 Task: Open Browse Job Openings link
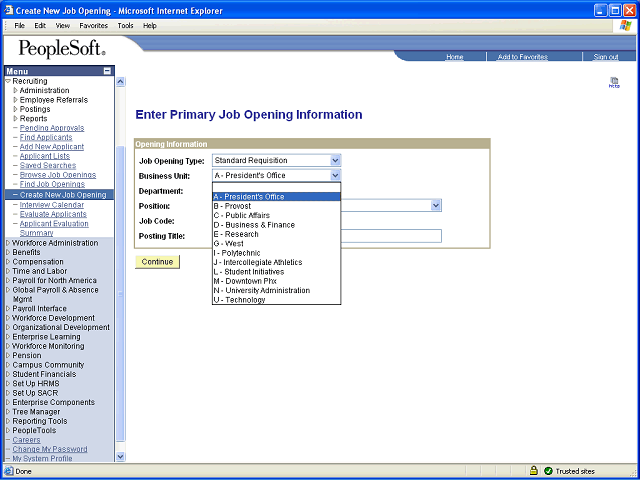coord(58,175)
